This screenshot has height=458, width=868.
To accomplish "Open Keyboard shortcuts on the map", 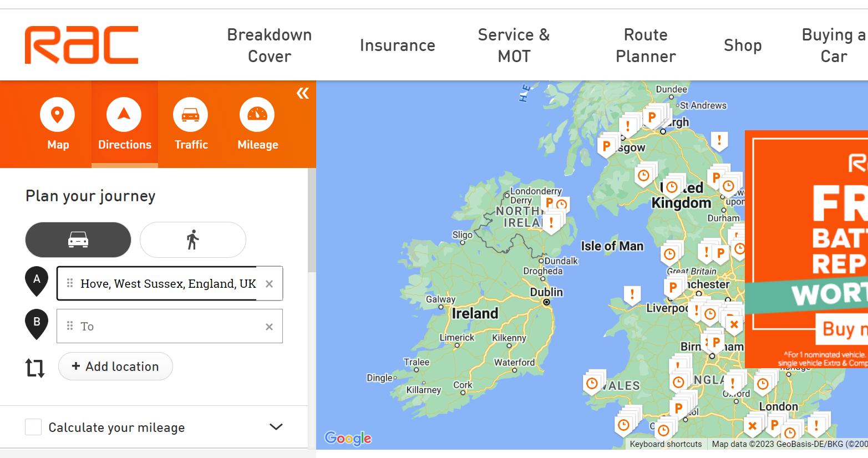I will click(666, 444).
